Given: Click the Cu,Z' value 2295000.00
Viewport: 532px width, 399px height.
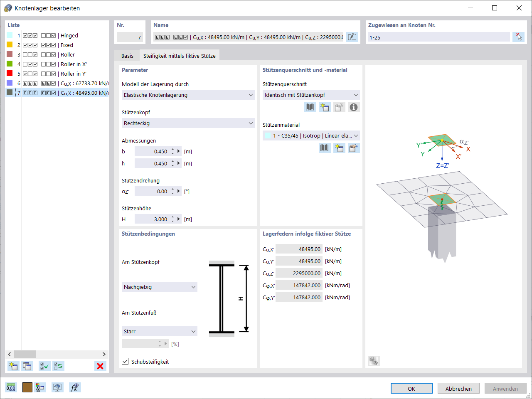Looking at the screenshot, I should coord(299,273).
